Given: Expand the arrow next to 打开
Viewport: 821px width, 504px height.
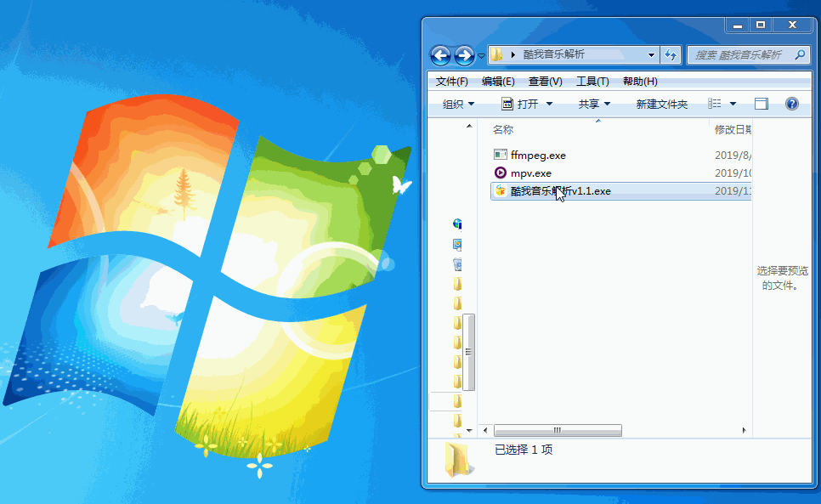Looking at the screenshot, I should point(549,105).
